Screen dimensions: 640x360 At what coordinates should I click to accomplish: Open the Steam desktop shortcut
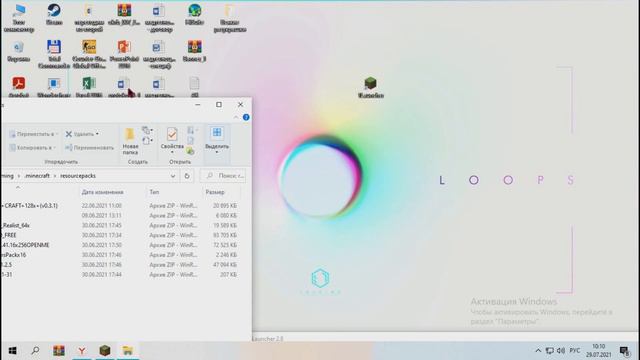(x=54, y=14)
